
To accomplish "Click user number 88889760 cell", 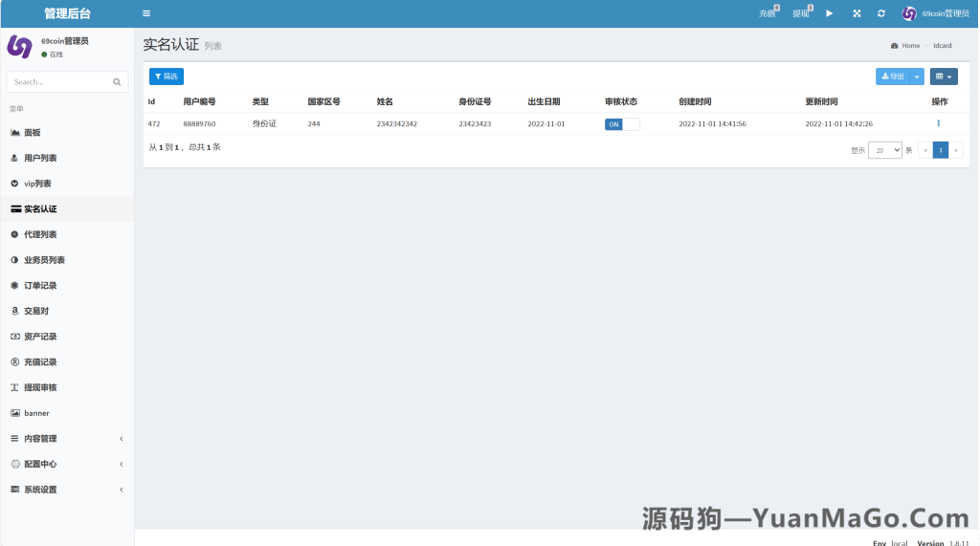I will [x=199, y=123].
